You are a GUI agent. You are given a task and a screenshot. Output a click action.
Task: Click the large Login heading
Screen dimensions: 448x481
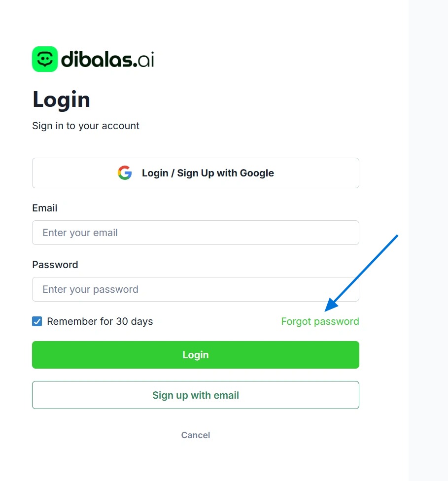[61, 100]
